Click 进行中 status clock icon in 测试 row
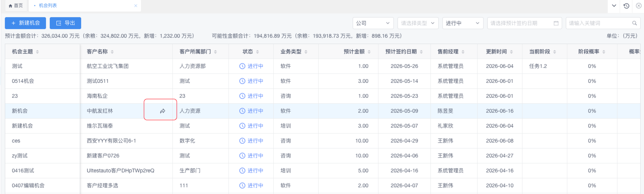This screenshot has width=644, height=194. [x=242, y=66]
